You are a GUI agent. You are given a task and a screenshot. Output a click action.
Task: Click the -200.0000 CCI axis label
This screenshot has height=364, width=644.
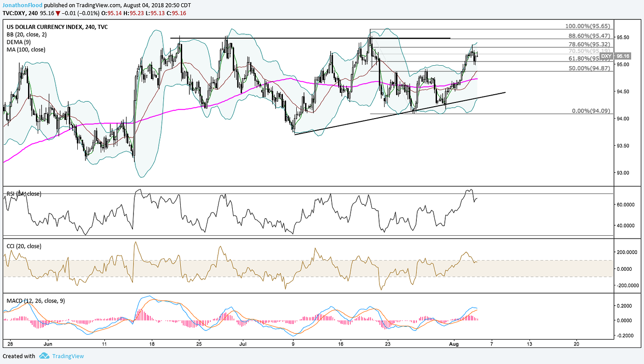point(629,285)
